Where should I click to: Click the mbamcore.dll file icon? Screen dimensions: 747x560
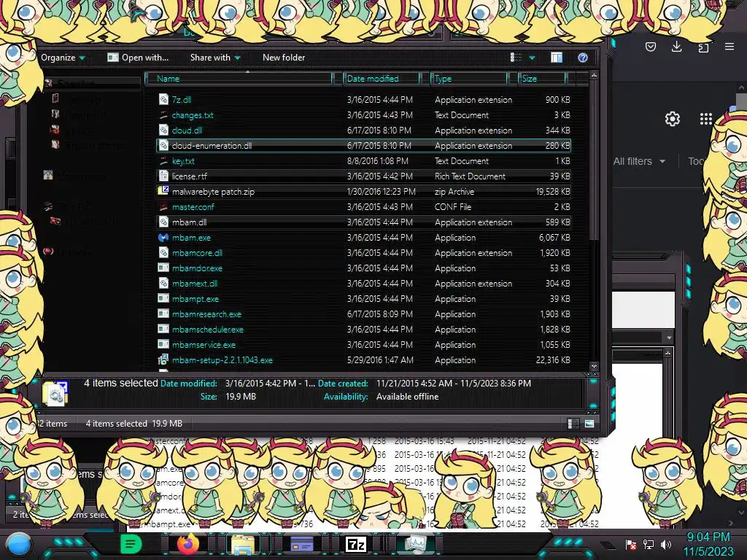point(163,252)
